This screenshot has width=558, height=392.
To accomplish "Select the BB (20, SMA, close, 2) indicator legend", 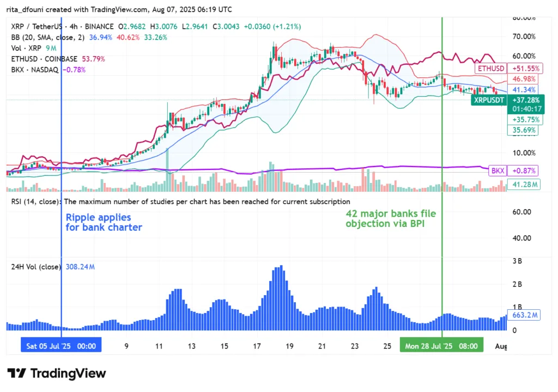I will tap(48, 38).
